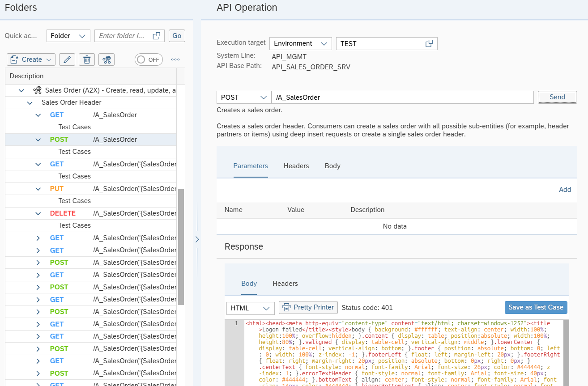The height and width of the screenshot is (386, 588).
Task: Open the POST HTTP method dropdown
Action: point(243,98)
